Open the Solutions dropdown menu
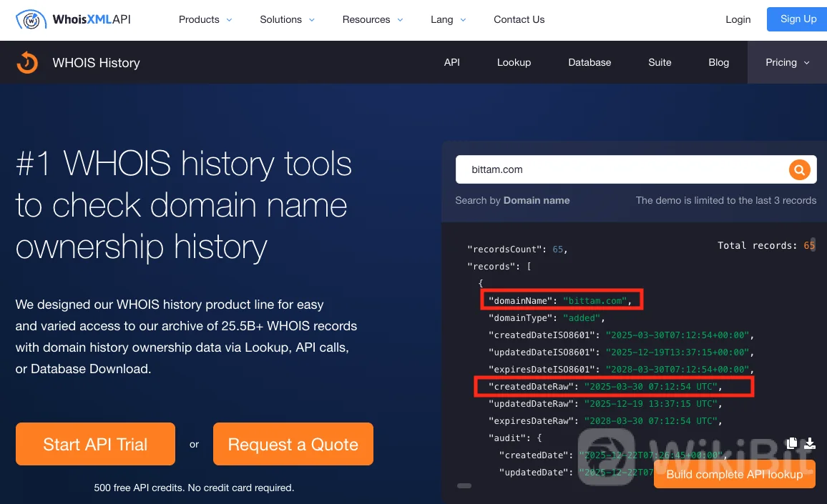The image size is (827, 504). pyautogui.click(x=287, y=20)
